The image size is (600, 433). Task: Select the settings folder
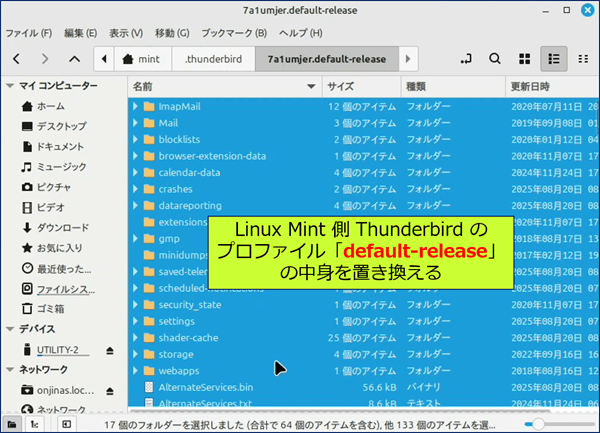pyautogui.click(x=176, y=321)
